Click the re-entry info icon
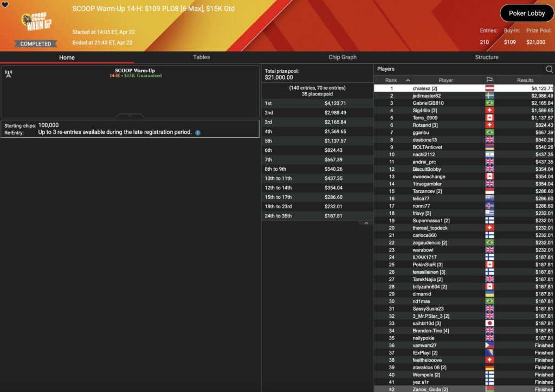555x392 pixels. pos(198,132)
